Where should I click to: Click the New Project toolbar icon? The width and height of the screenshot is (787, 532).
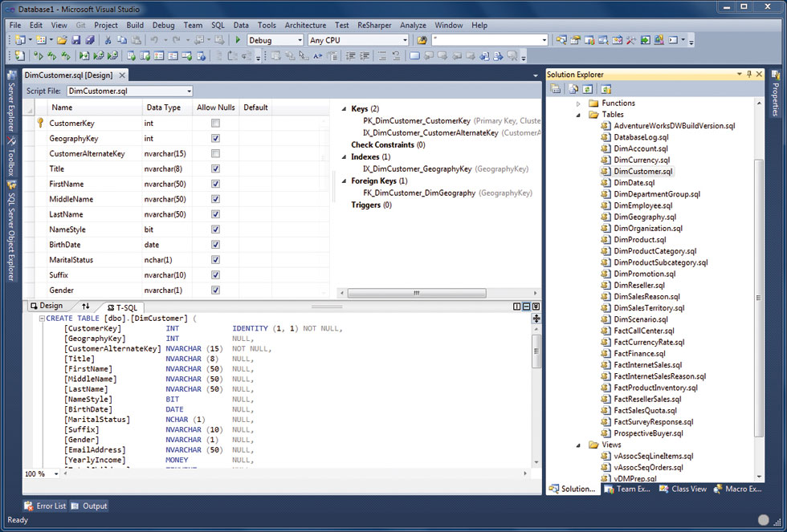21,40
